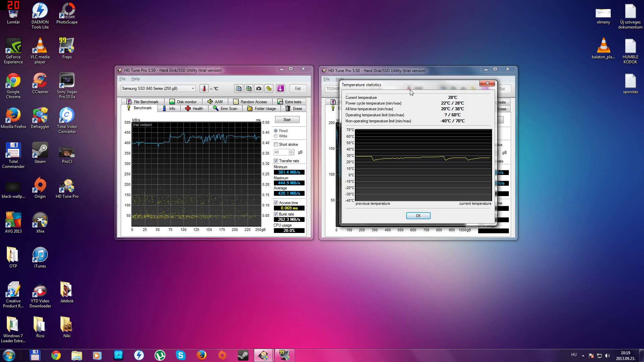Screen dimensions: 644x362
Task: Open the Samsung SSD 840 Series drive dropdown
Action: tap(158, 88)
